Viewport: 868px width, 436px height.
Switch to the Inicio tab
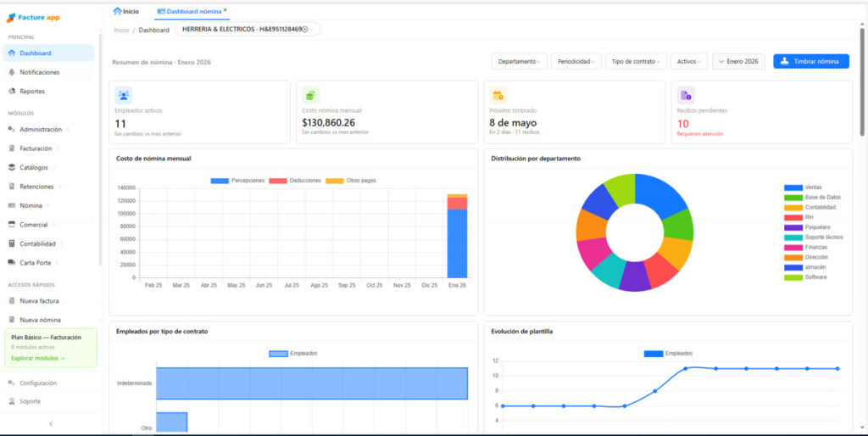point(126,11)
